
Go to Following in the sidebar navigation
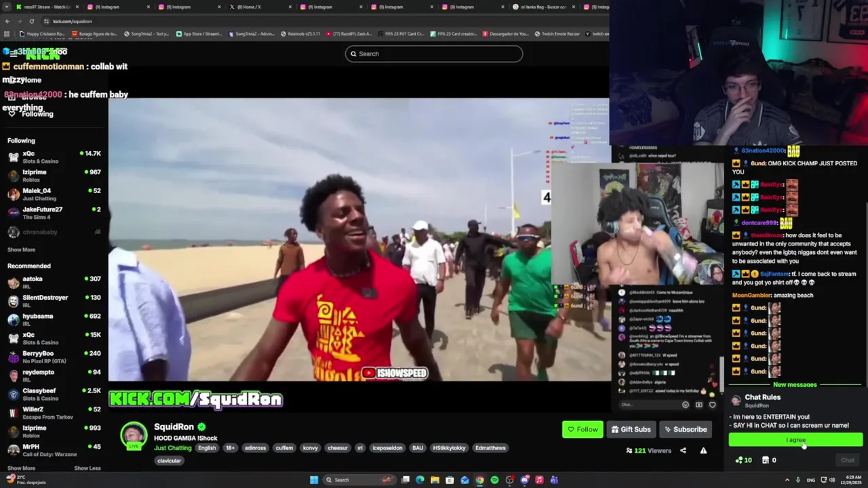coord(31,114)
